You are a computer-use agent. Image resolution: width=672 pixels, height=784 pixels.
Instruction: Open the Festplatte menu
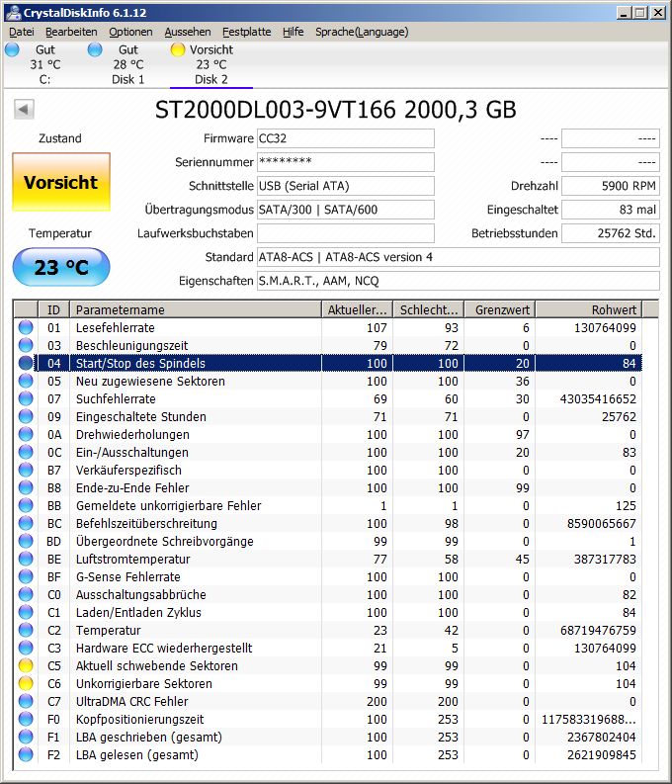pyautogui.click(x=247, y=32)
